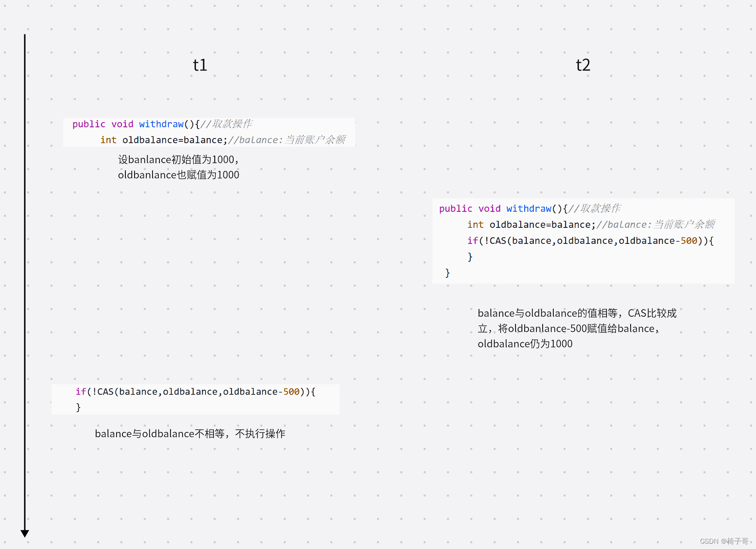Select the withdraw() code block under t2
This screenshot has width=756, height=549.
tap(582, 240)
